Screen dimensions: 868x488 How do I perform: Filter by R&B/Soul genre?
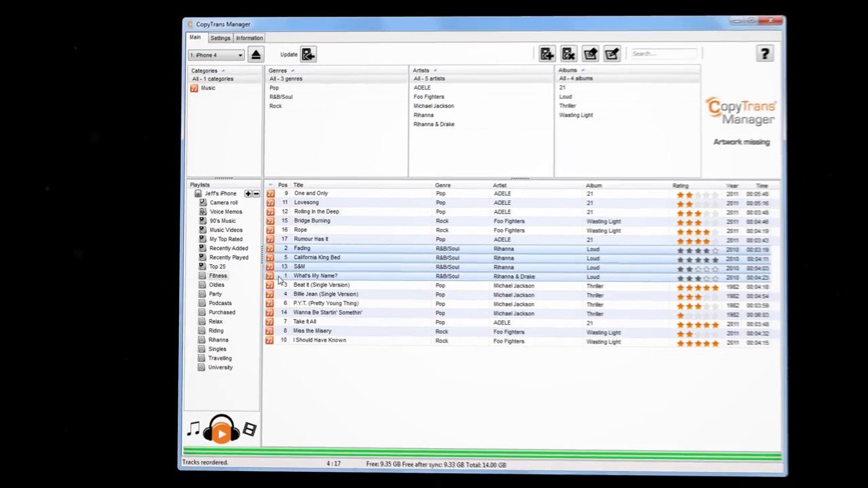point(281,97)
